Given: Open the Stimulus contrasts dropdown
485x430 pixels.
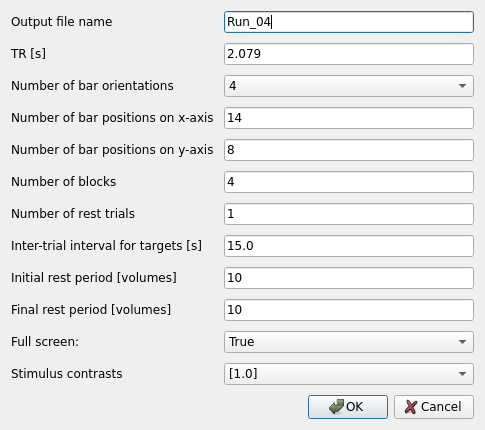Looking at the screenshot, I should [x=349, y=374].
